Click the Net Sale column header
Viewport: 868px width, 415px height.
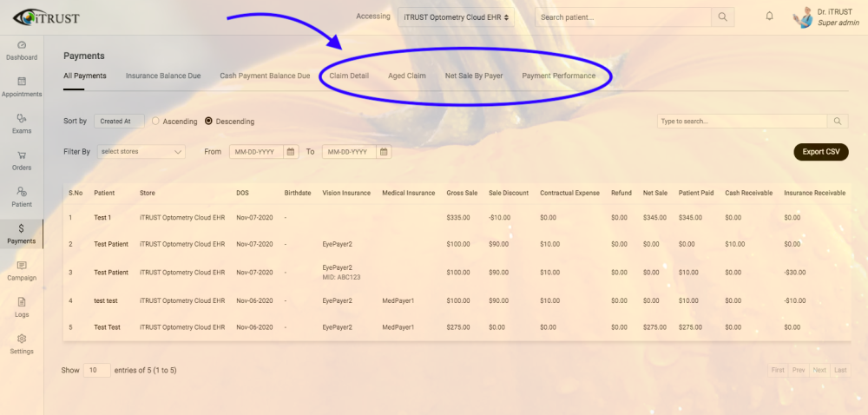654,193
